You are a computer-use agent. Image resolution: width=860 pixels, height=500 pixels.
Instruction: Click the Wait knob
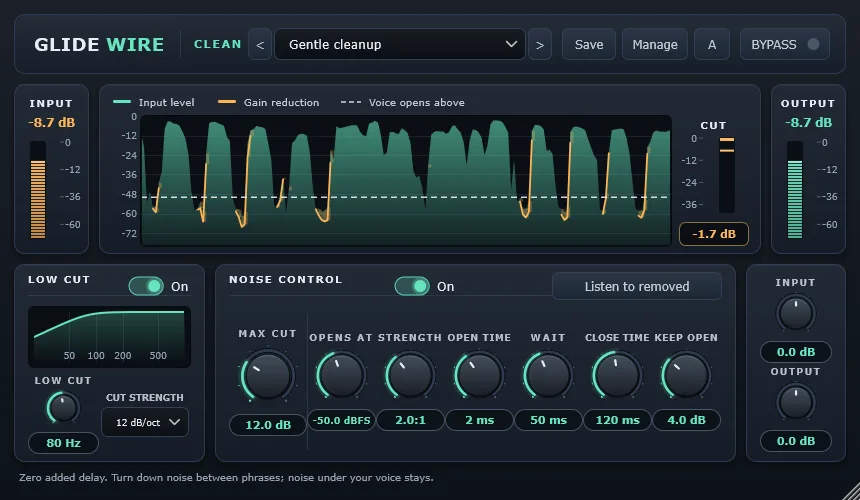548,375
